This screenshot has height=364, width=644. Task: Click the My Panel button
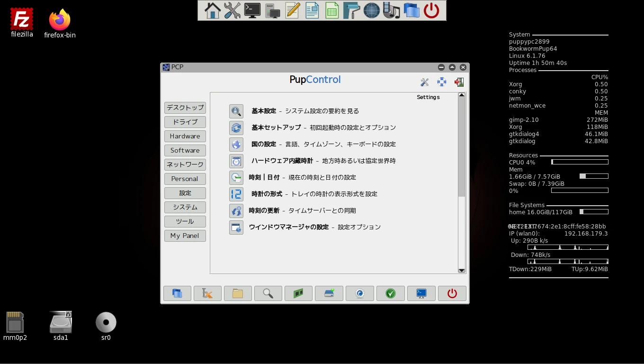point(185,236)
